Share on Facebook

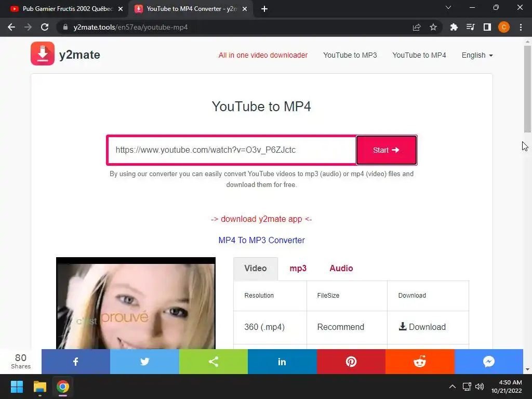click(76, 362)
